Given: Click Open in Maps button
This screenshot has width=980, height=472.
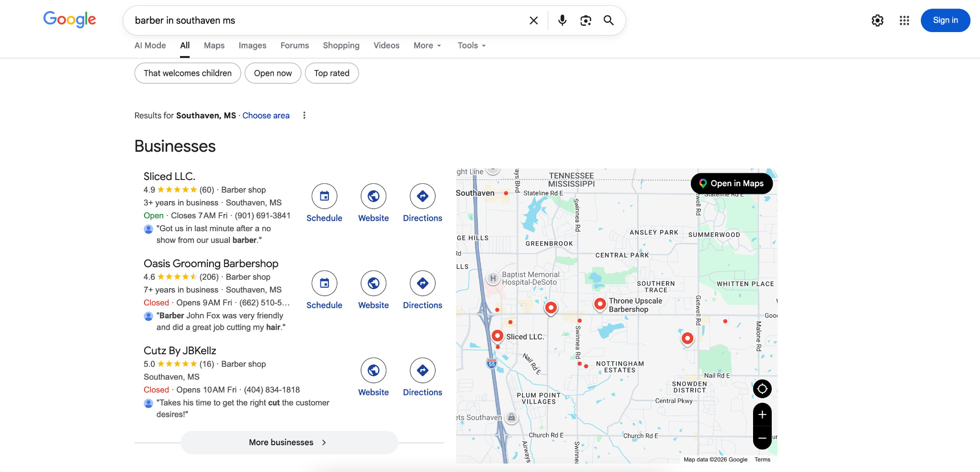Looking at the screenshot, I should coord(732,183).
